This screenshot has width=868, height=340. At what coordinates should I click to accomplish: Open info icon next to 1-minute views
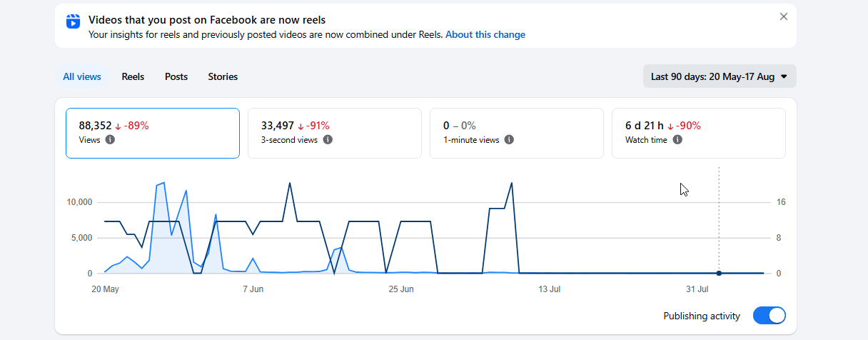[x=509, y=140]
